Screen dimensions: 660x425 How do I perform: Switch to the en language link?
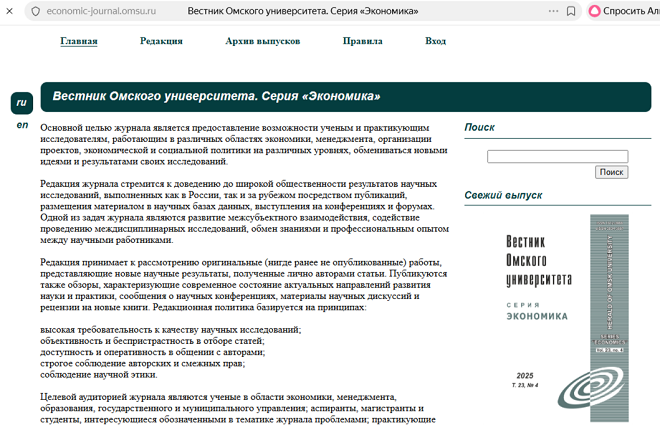22,125
